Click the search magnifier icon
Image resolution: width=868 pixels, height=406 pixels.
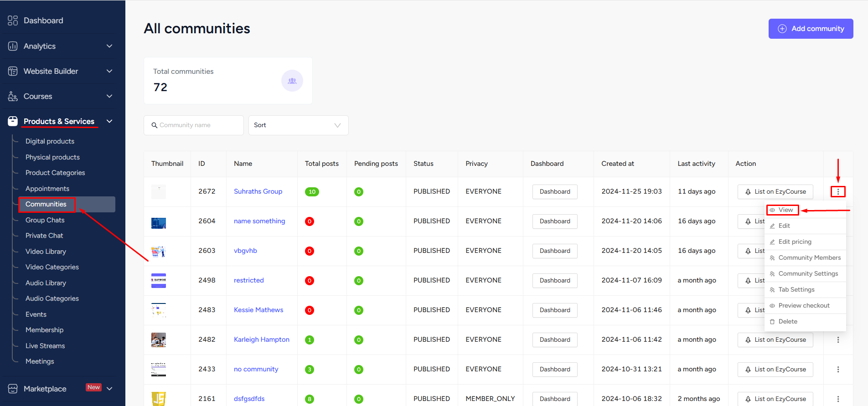pyautogui.click(x=155, y=125)
